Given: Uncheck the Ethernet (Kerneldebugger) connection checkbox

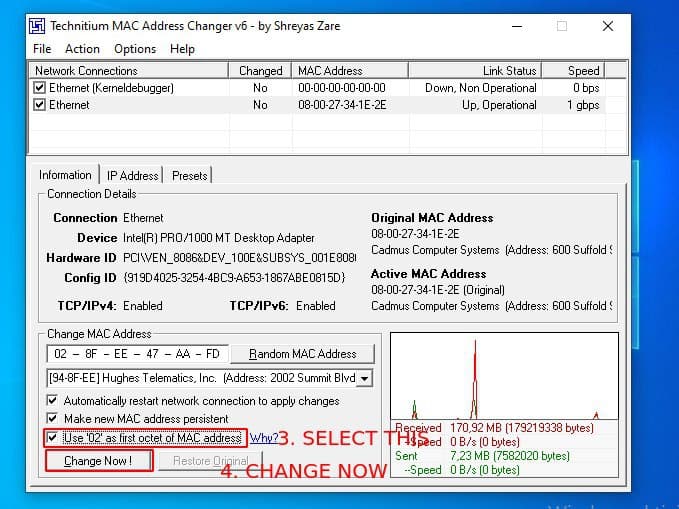Looking at the screenshot, I should point(40,88).
